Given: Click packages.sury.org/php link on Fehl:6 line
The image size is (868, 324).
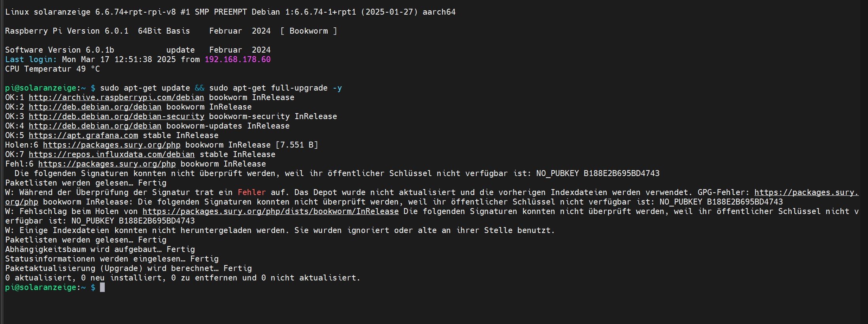Looking at the screenshot, I should point(107,164).
